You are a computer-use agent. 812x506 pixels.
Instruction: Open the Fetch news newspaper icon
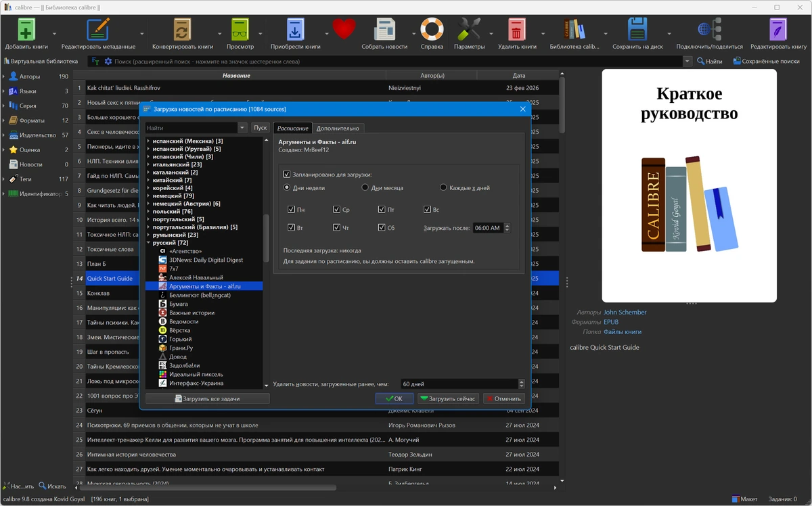tap(384, 30)
